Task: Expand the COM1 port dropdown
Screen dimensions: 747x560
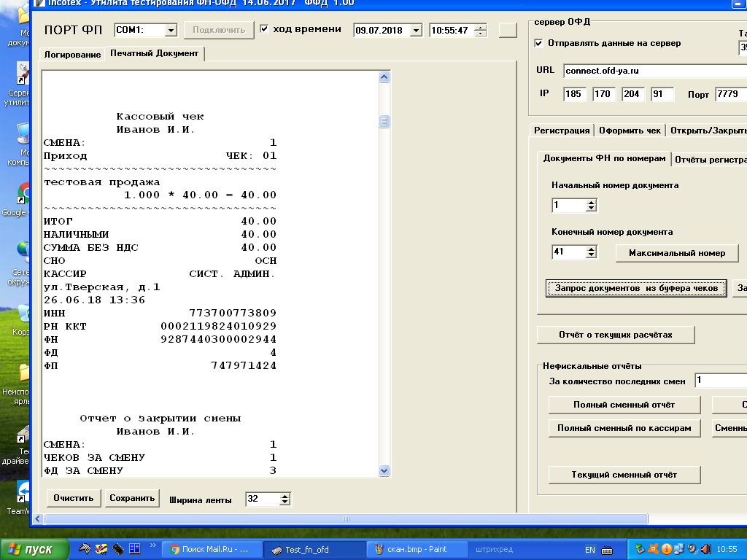Action: click(171, 31)
